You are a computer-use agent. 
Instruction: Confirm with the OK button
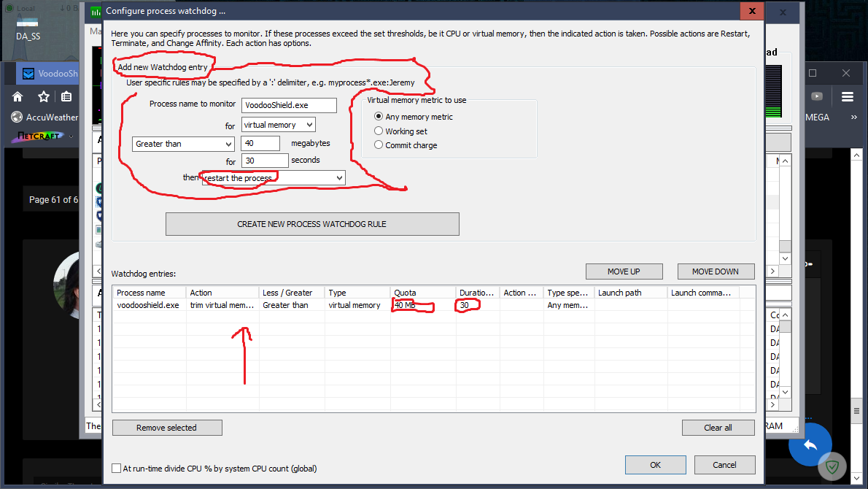coord(656,465)
